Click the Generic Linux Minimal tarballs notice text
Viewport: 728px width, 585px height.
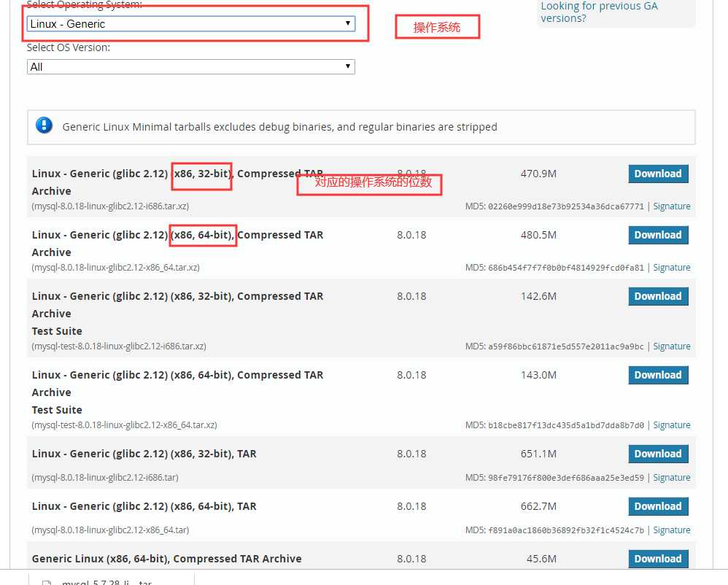tap(279, 127)
